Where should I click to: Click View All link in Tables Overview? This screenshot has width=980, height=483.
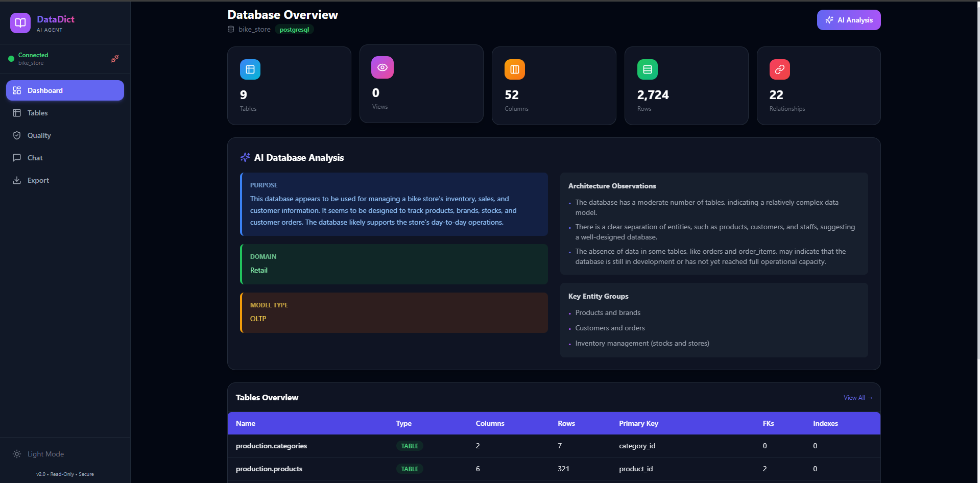pyautogui.click(x=857, y=398)
